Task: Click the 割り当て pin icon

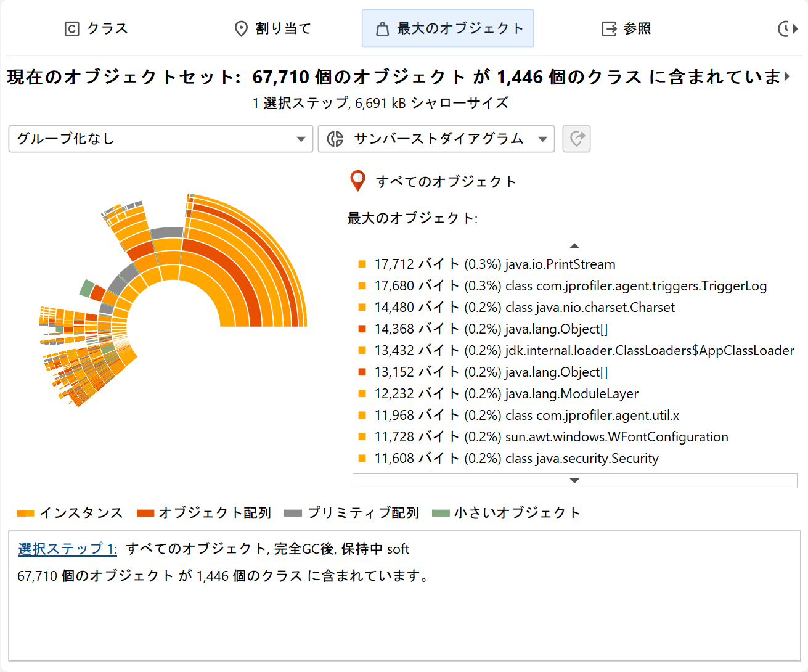Action: [241, 29]
